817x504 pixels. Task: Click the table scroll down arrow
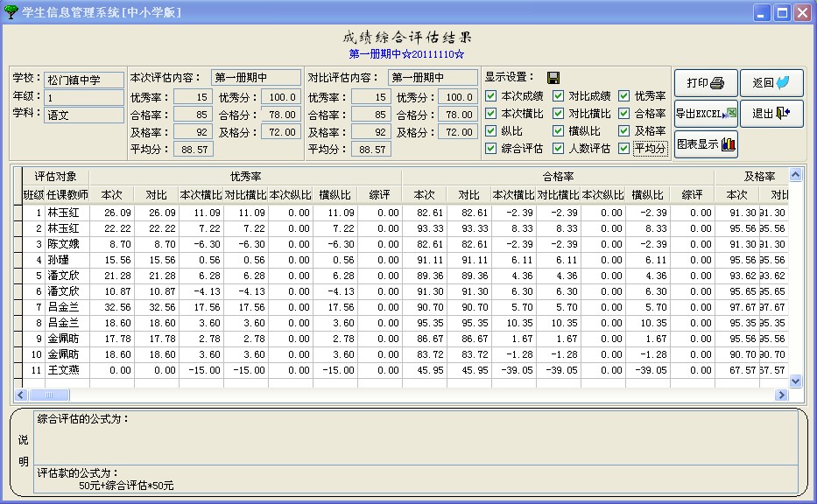pyautogui.click(x=795, y=381)
